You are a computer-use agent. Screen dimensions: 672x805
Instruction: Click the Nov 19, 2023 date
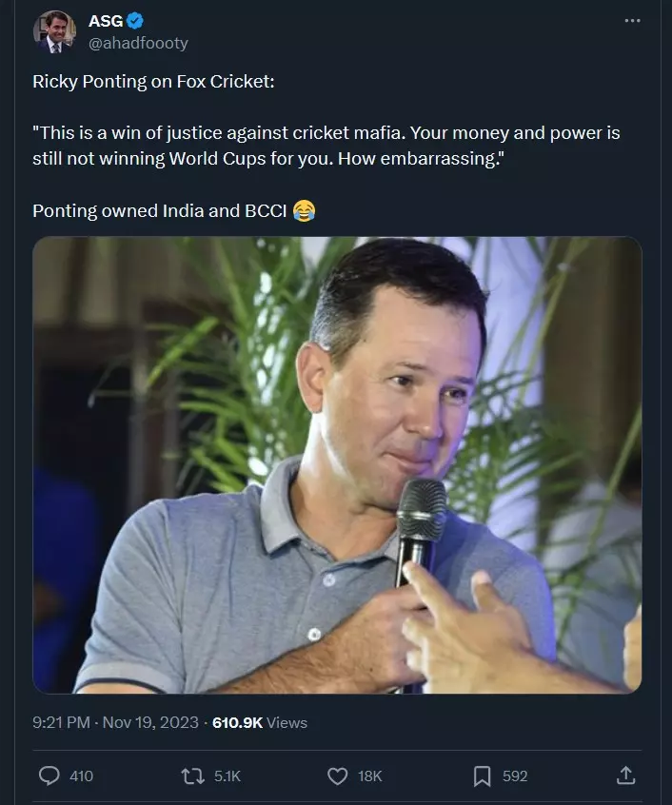150,722
